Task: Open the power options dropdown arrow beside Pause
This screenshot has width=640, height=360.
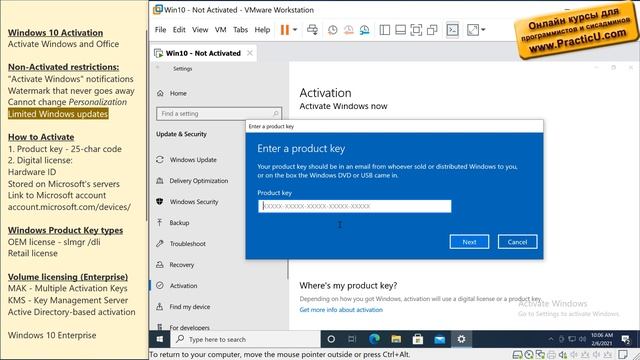Action: [295, 30]
